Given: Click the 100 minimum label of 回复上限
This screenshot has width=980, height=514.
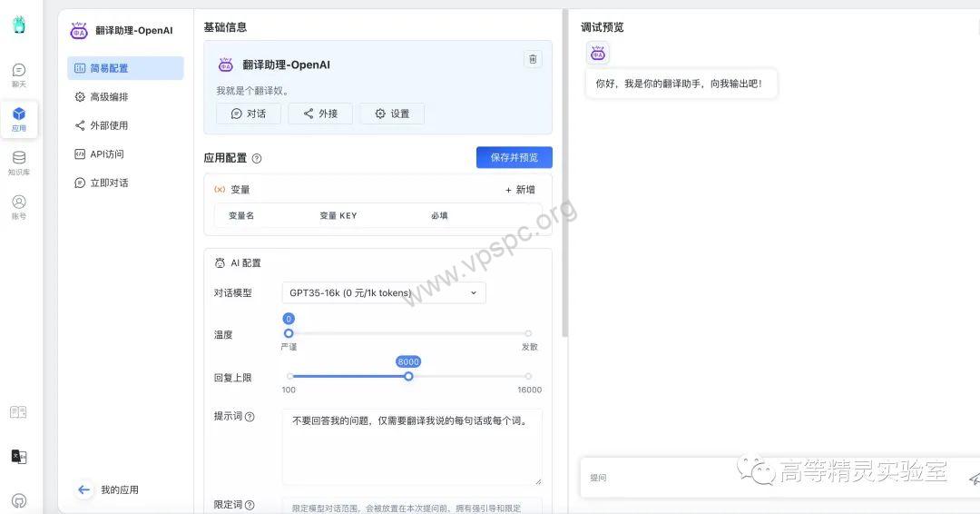Looking at the screenshot, I should tap(289, 390).
